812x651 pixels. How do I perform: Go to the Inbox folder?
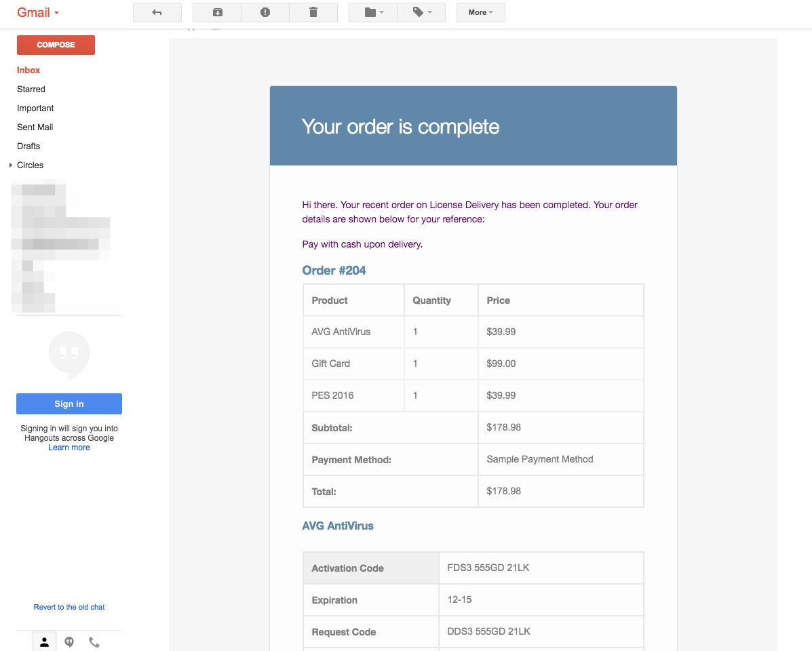pyautogui.click(x=28, y=71)
